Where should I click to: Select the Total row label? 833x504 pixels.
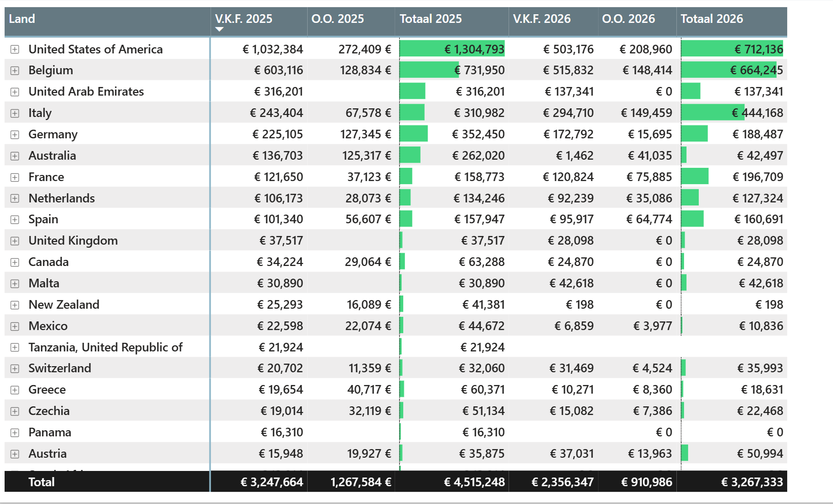pos(41,482)
